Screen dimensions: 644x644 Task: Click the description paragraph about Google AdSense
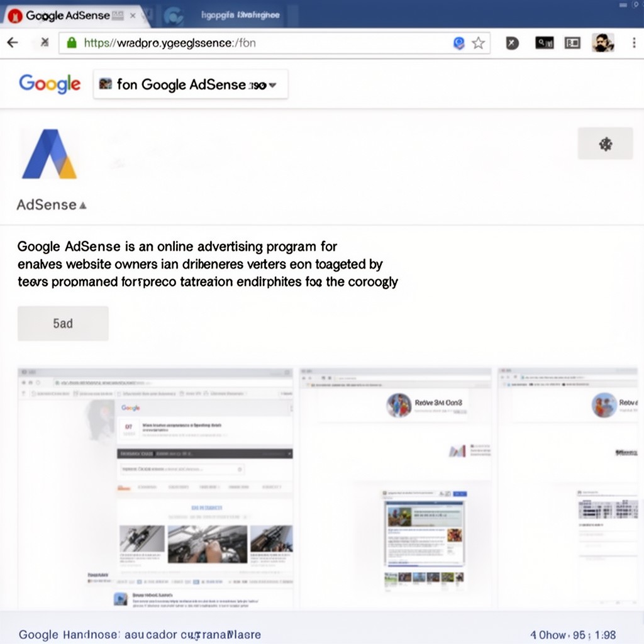pos(208,264)
